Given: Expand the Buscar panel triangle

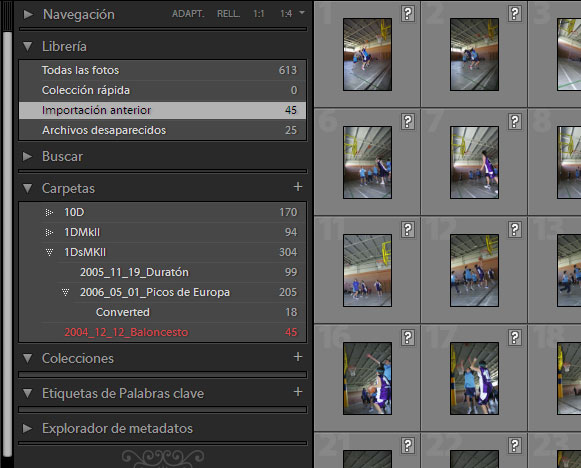Looking at the screenshot, I should tap(27, 156).
